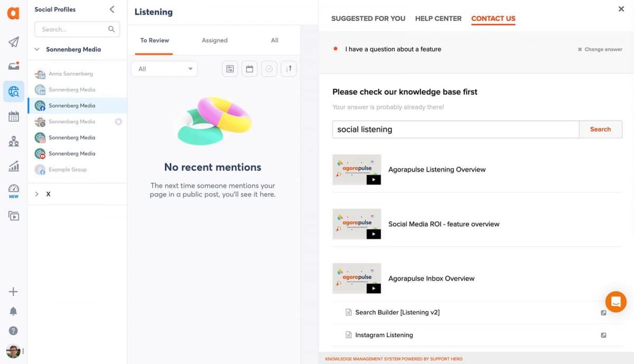Open Agorapulse Inbox Overview article

[x=432, y=278]
